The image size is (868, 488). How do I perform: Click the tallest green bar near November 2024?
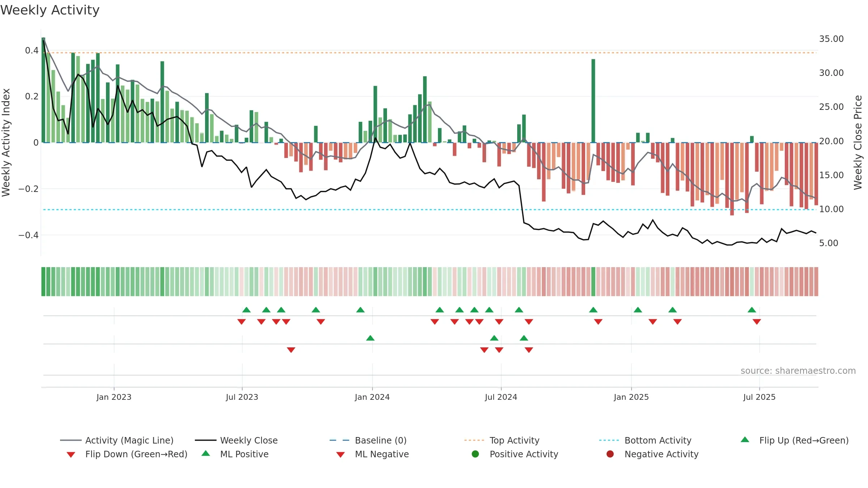point(593,101)
